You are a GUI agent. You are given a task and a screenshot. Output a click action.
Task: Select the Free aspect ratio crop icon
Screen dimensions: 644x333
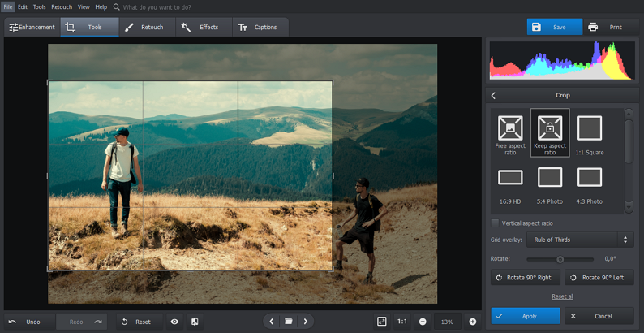[x=510, y=128]
